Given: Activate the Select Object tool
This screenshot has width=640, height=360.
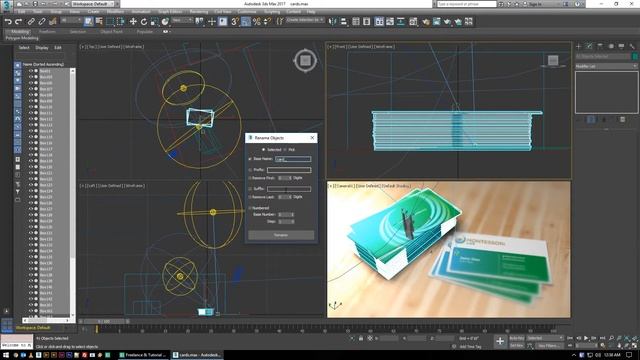Looking at the screenshot, I should (89, 21).
